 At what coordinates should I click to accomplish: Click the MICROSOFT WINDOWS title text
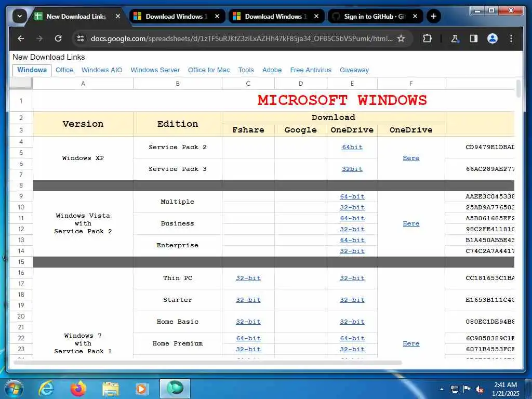point(342,100)
